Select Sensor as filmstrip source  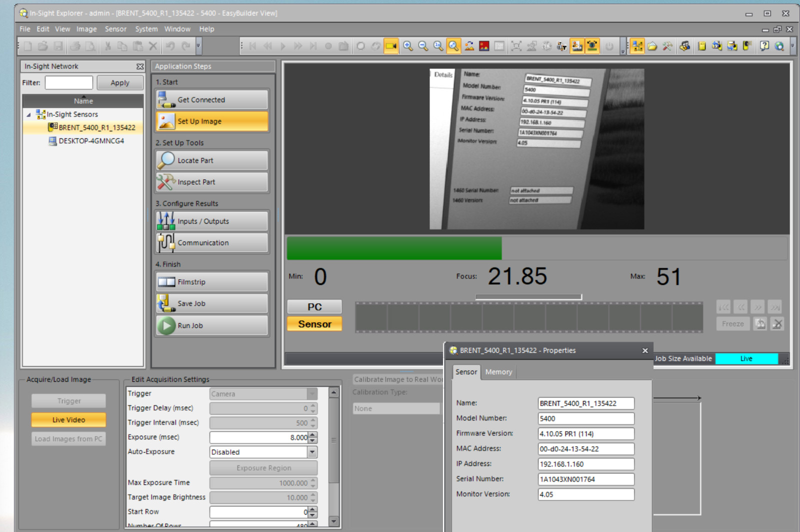[x=314, y=324]
